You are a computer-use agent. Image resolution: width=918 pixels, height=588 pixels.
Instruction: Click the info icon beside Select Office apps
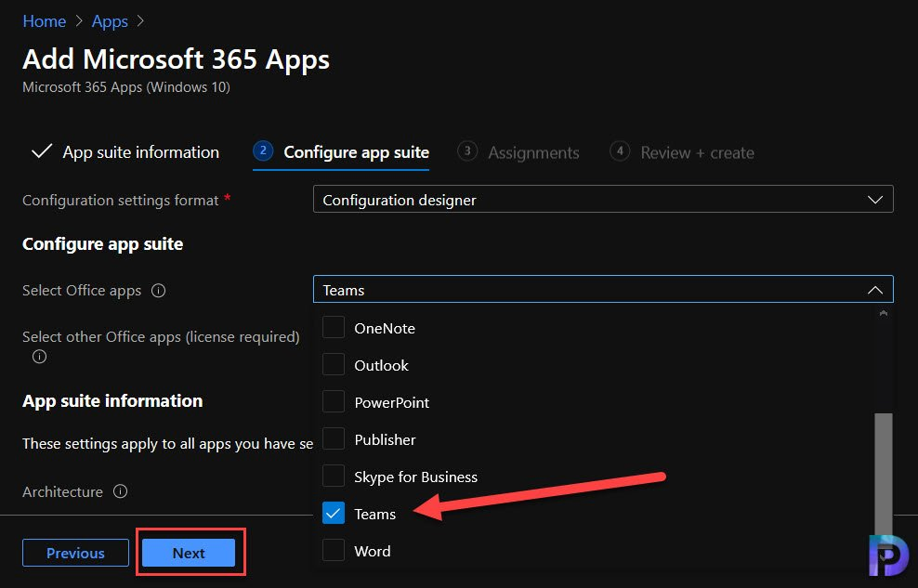(158, 290)
